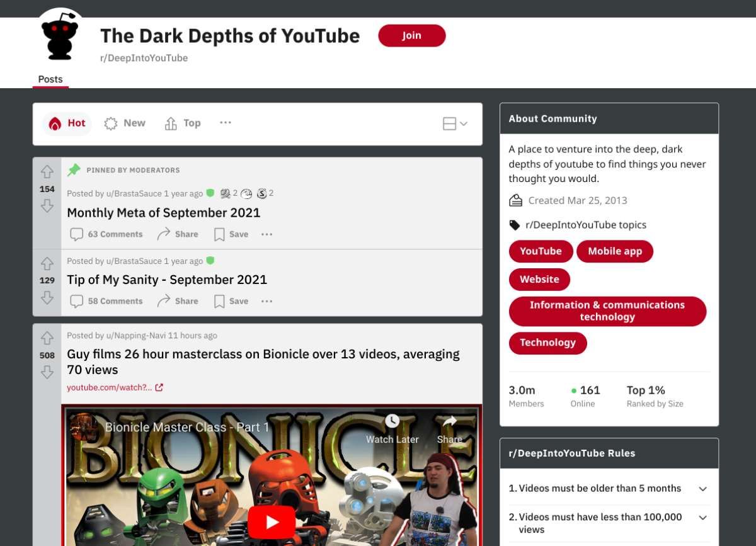Viewport: 756px width, 546px height.
Task: Click the third award icon on Monthly Meta
Action: [x=261, y=193]
